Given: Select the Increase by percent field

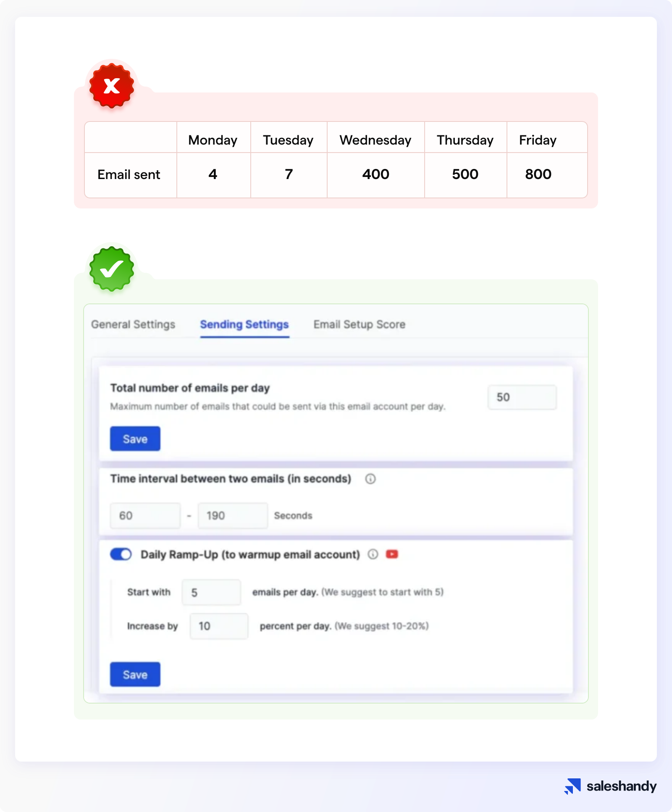Looking at the screenshot, I should (x=218, y=626).
